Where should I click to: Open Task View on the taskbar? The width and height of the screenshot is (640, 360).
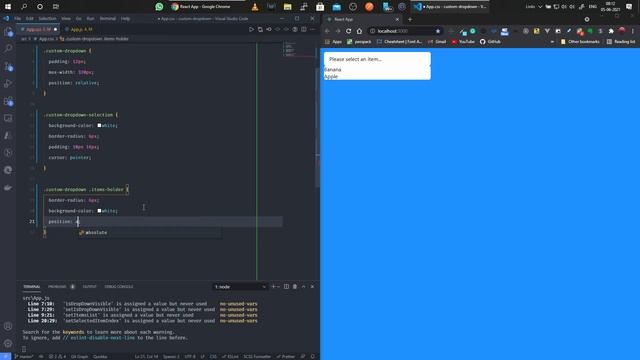pyautogui.click(x=56, y=7)
